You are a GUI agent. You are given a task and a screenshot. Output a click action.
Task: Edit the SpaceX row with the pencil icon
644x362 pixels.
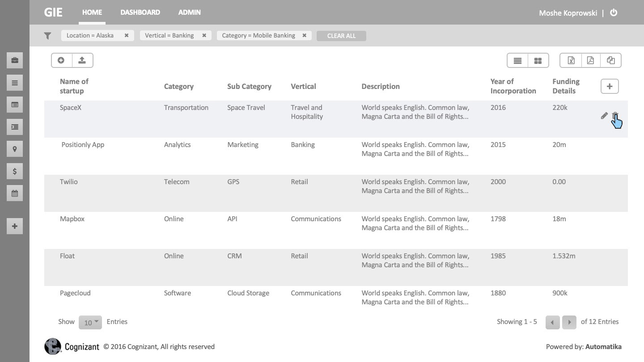604,116
